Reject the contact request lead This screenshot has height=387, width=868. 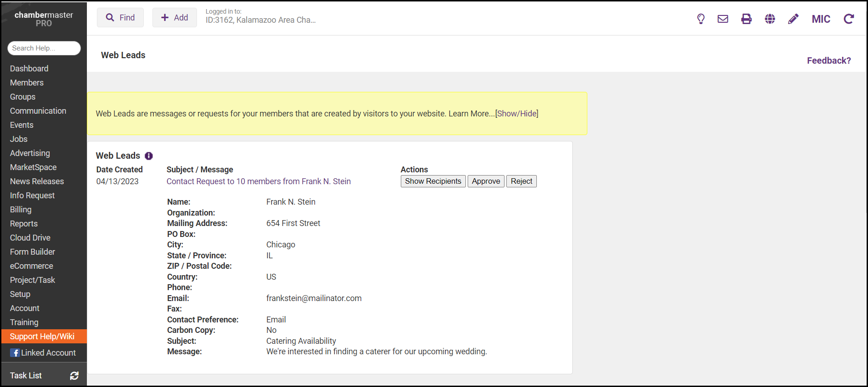click(x=521, y=181)
